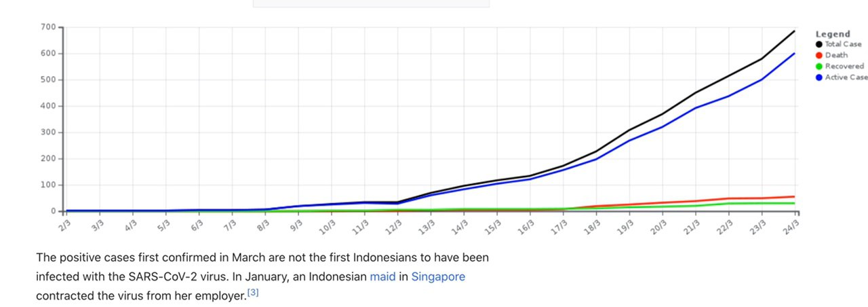Click the 700 value on the y-axis
The width and height of the screenshot is (868, 307).
pyautogui.click(x=47, y=27)
